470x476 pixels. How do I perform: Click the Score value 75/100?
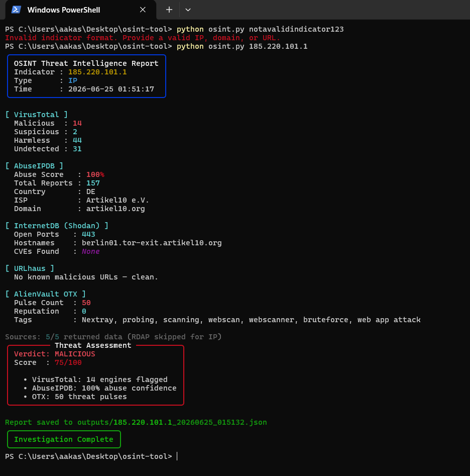point(68,362)
